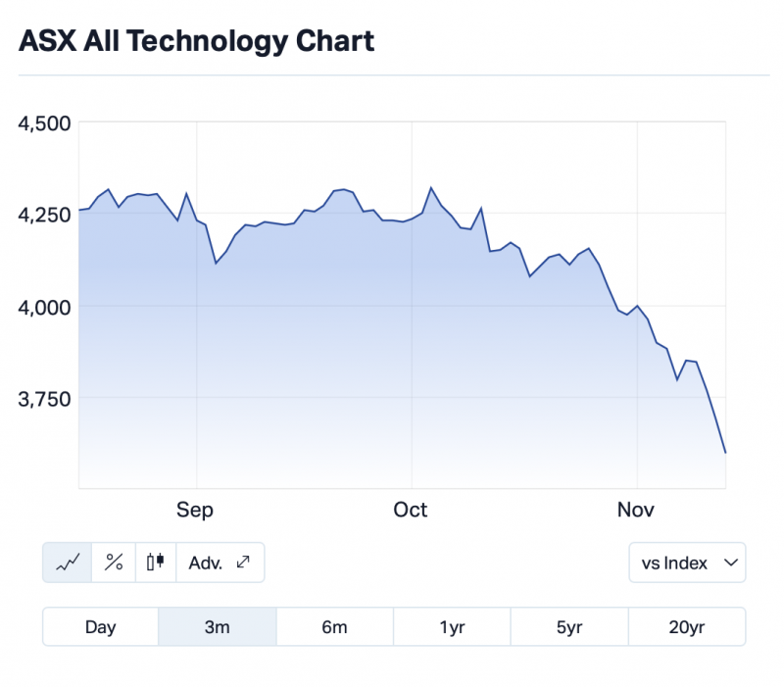Screen dimensions: 784x687
Task: Click the ASX All Technology Chart heading
Action: (x=197, y=41)
